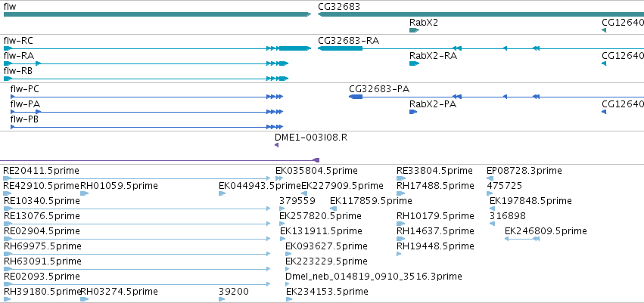Viewport: 644px width, 303px height.
Task: Click the EK093627.5prime label
Action: [326, 246]
